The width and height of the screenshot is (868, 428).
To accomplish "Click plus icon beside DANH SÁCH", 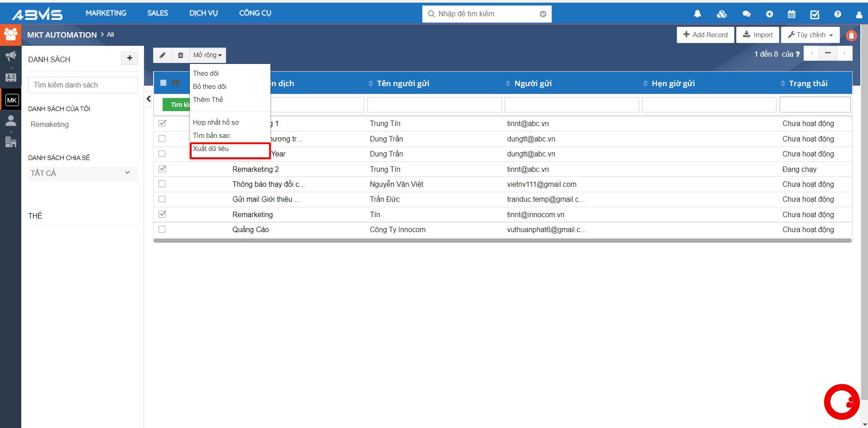I will (x=130, y=58).
